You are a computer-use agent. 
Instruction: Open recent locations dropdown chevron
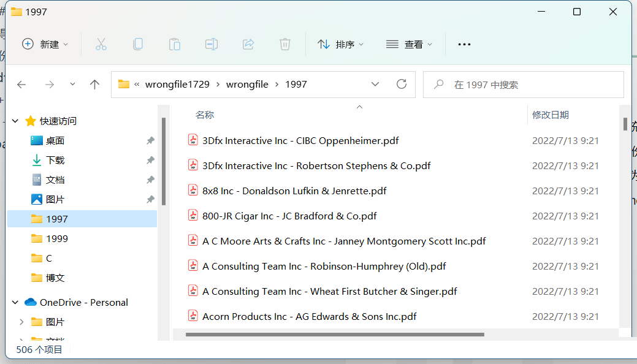(72, 84)
